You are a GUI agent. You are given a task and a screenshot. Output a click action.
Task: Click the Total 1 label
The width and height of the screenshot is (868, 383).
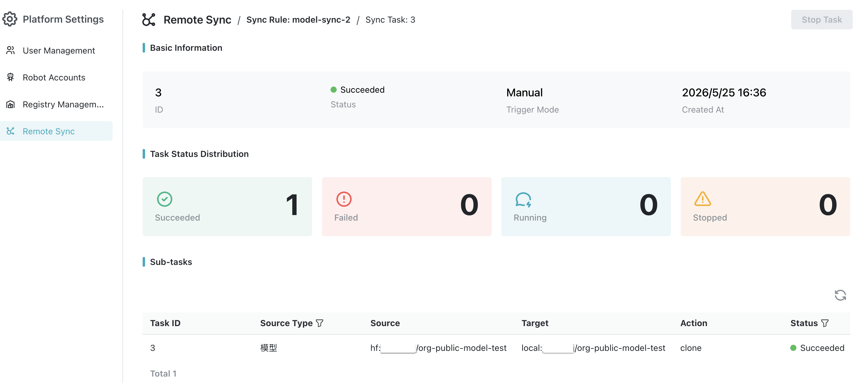(x=163, y=373)
